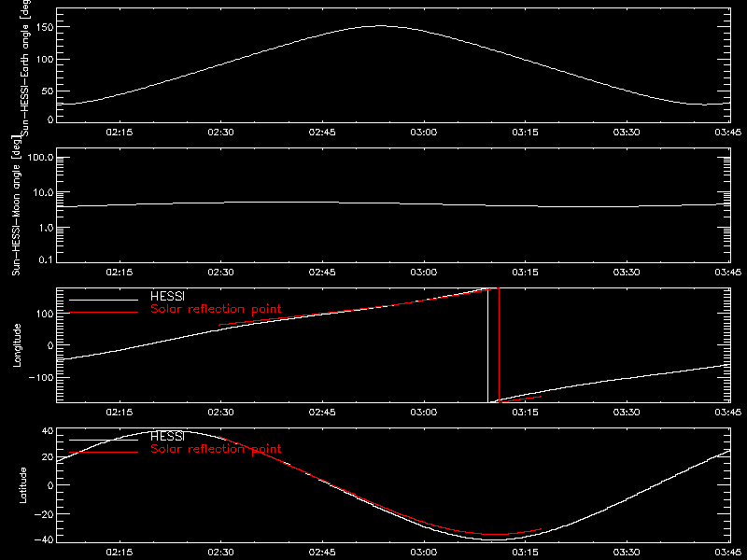Click the 03:00 label under the Earth angle plot

[x=424, y=132]
